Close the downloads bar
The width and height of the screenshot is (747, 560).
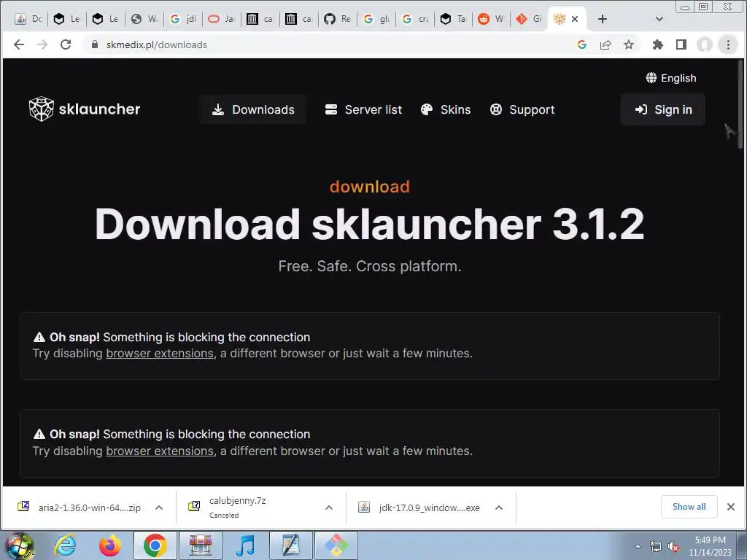731,507
